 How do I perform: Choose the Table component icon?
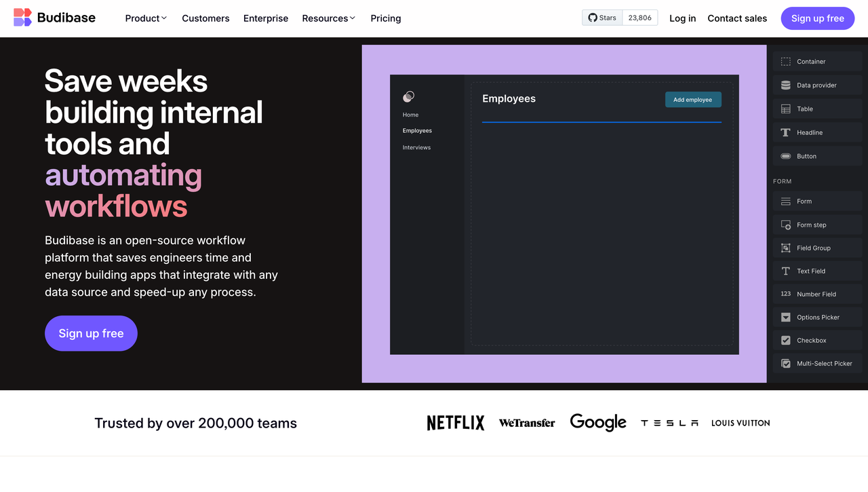(x=785, y=109)
